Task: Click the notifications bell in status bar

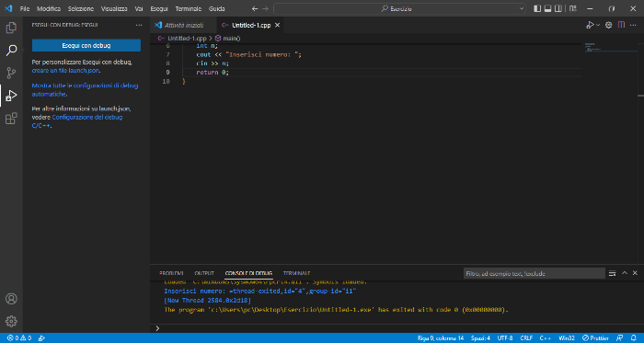Action: click(633, 338)
